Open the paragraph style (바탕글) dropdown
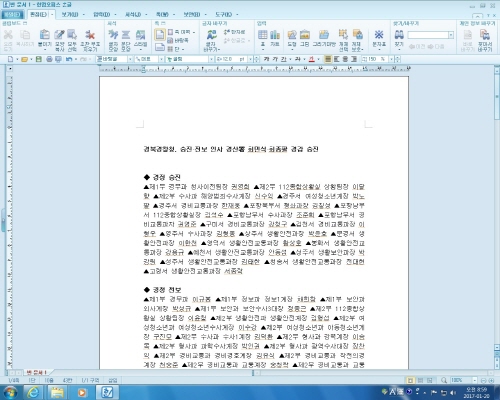 coord(130,59)
